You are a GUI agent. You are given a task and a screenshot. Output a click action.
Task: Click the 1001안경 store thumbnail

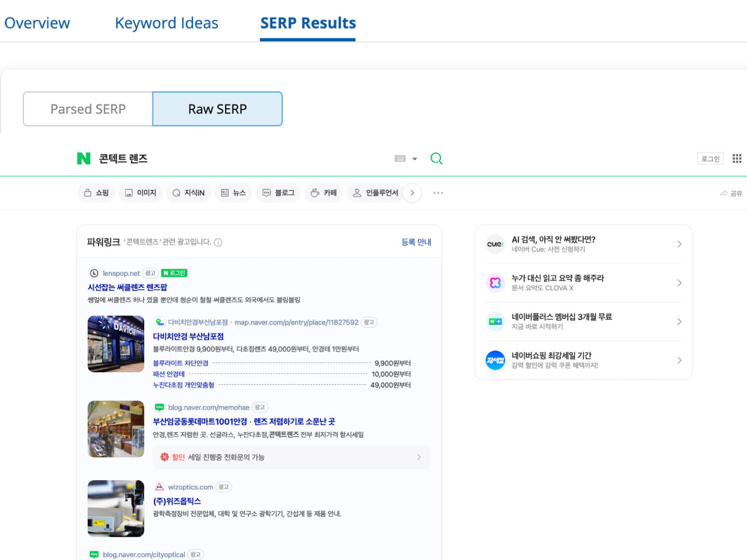click(x=116, y=429)
